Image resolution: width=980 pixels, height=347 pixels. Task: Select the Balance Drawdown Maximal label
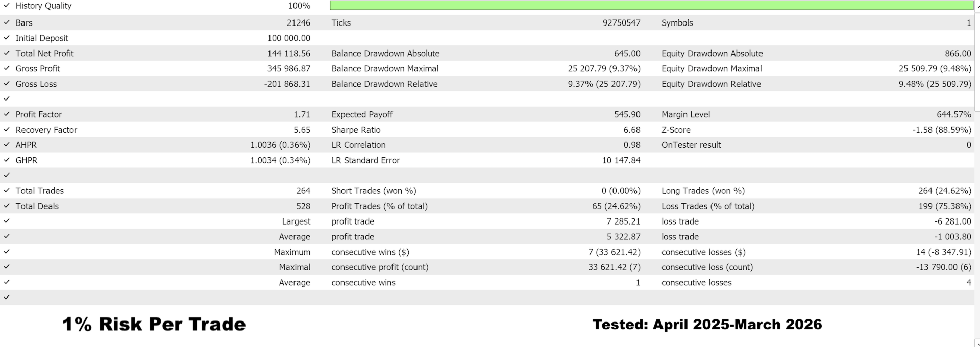point(385,68)
